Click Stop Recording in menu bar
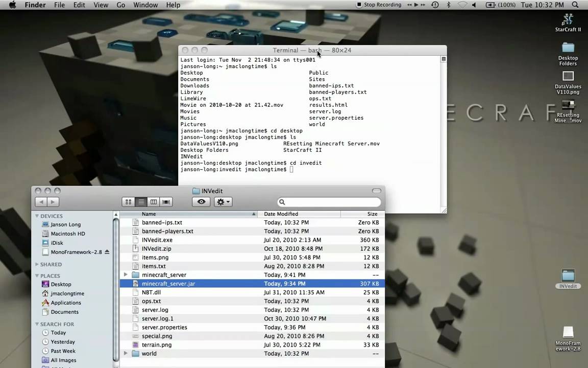588x368 pixels. click(379, 5)
